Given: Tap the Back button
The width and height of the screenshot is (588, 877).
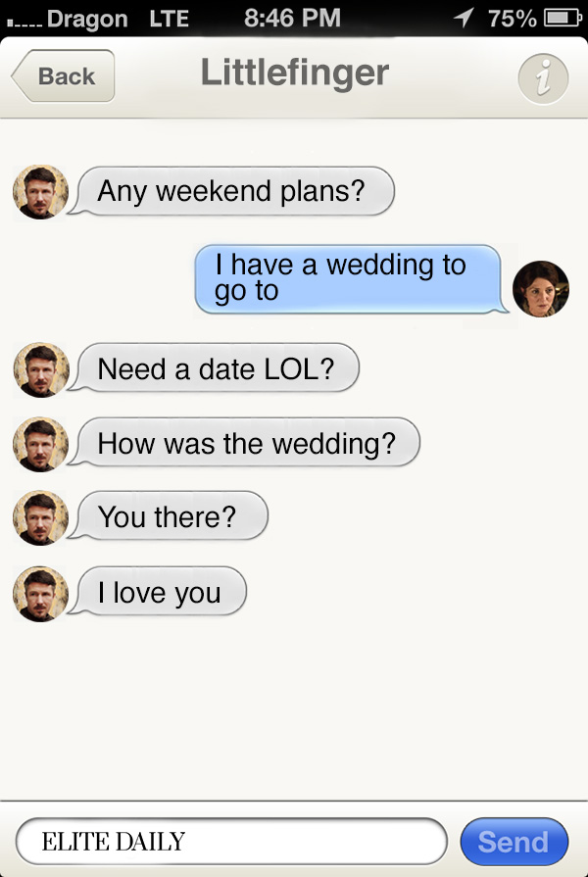Looking at the screenshot, I should pyautogui.click(x=64, y=76).
